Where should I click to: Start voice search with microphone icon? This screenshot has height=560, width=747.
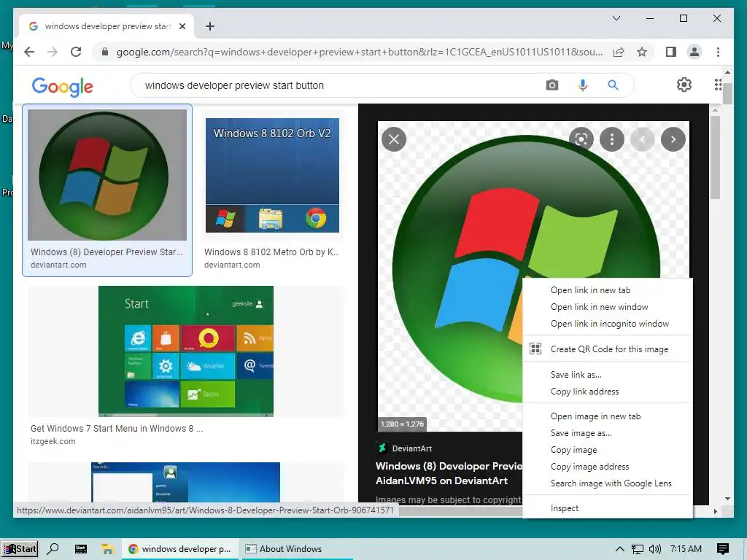tap(582, 85)
